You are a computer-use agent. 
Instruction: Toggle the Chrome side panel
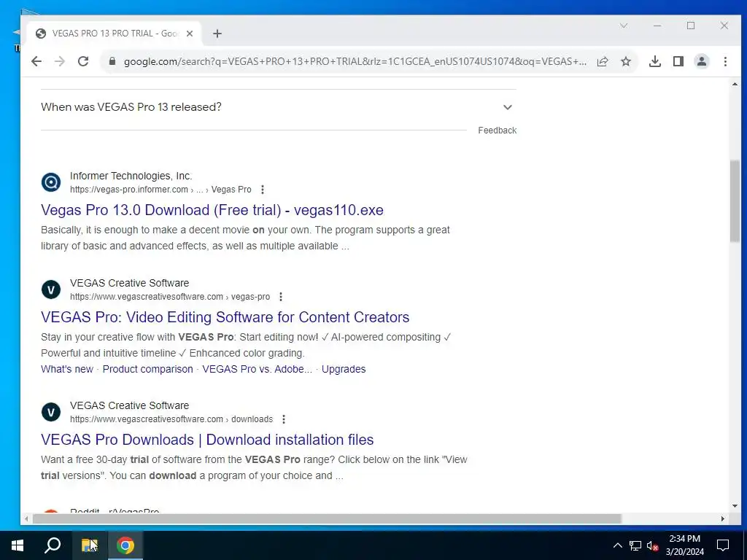678,61
